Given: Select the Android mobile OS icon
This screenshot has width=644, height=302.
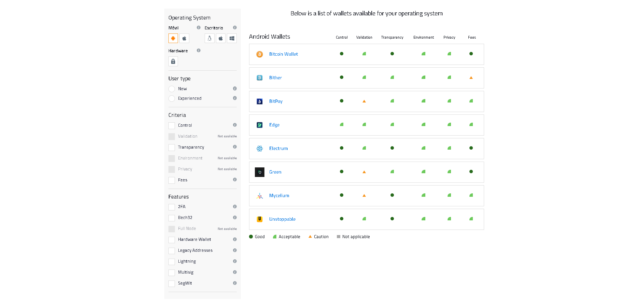Looking at the screenshot, I should (173, 38).
